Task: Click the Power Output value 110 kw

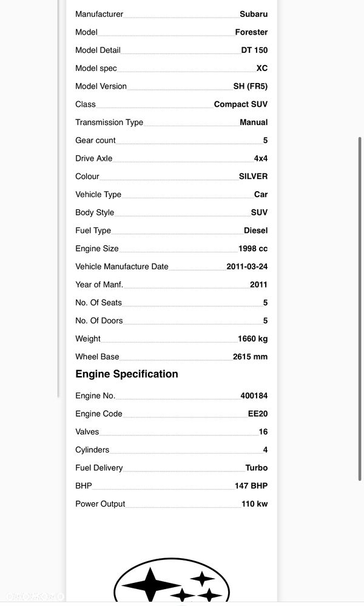Action: coord(254,503)
